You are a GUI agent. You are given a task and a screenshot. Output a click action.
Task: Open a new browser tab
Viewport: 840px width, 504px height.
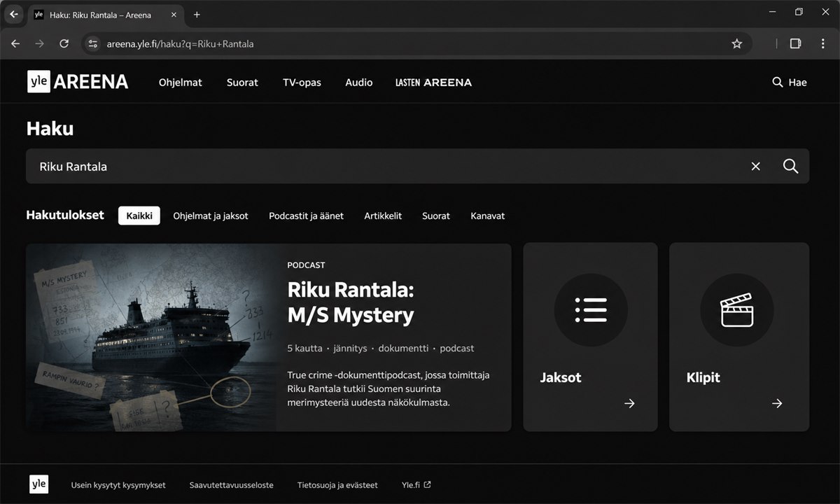[x=197, y=14]
